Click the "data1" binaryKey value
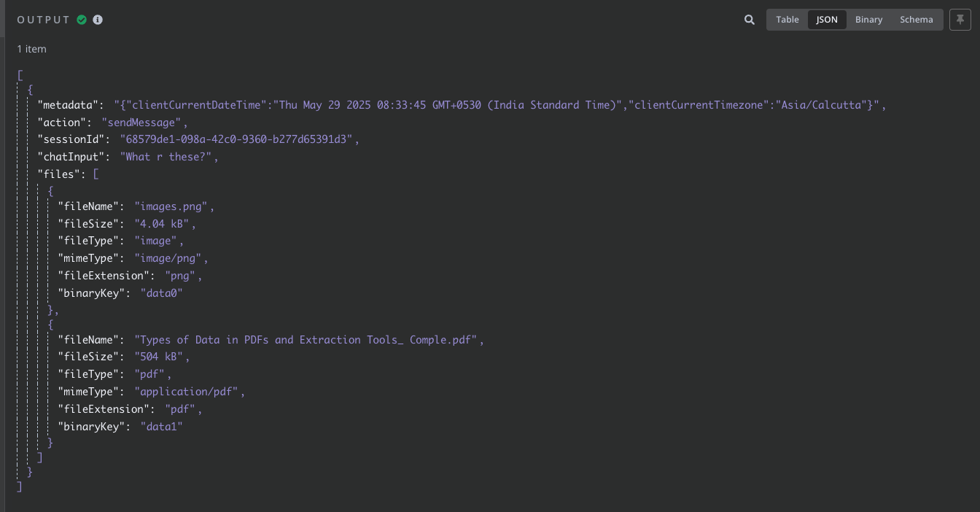Screen dimensions: 980x512 click(x=161, y=427)
